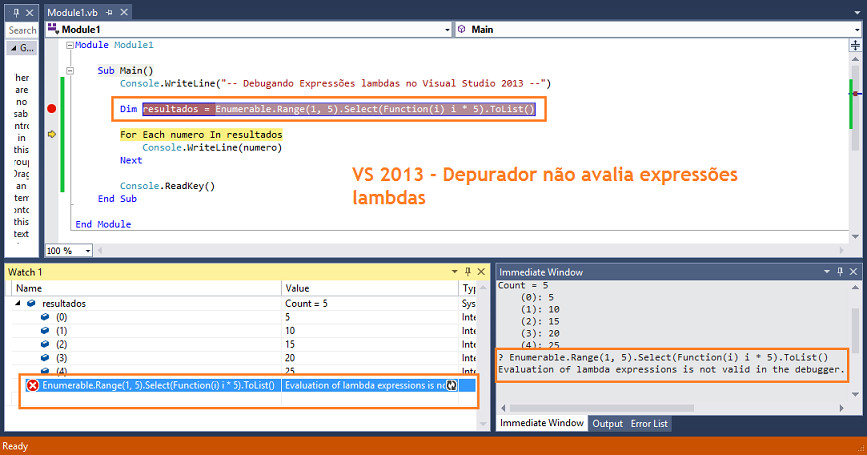Open Watch 1 window options dropdown

(455, 271)
